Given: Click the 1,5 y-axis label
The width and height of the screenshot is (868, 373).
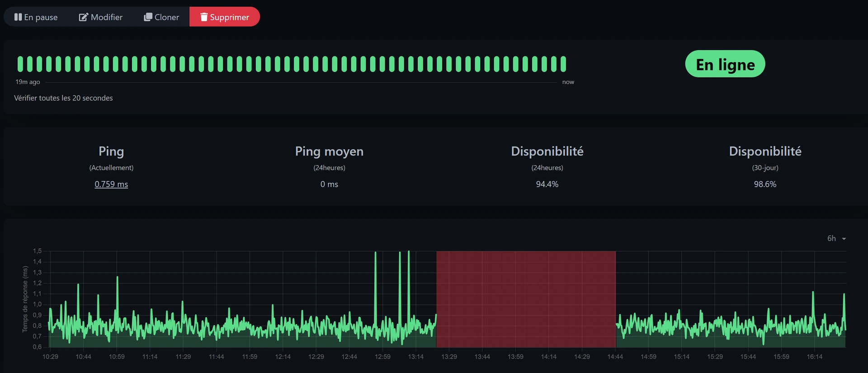Looking at the screenshot, I should [37, 251].
